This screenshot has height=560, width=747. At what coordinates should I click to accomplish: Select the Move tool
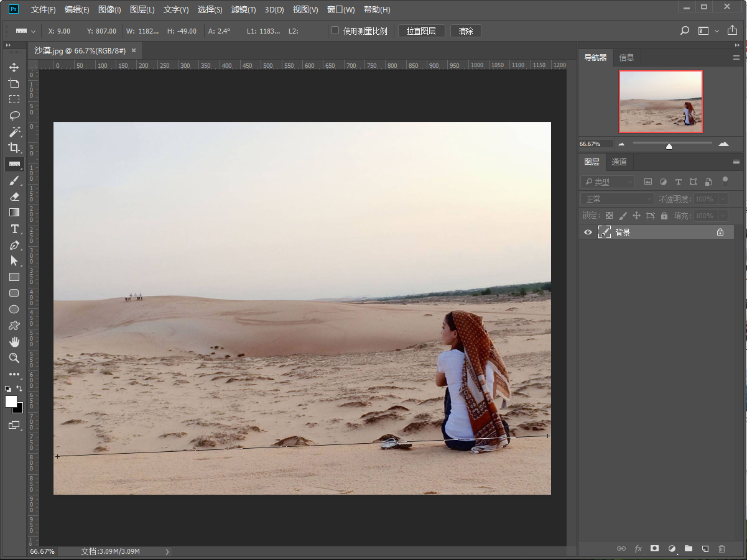tap(14, 67)
